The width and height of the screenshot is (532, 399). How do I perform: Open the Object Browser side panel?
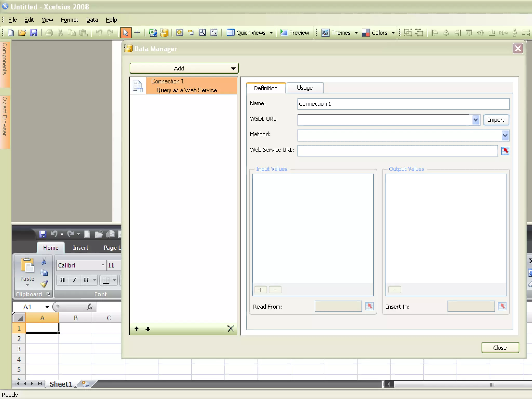click(x=5, y=122)
